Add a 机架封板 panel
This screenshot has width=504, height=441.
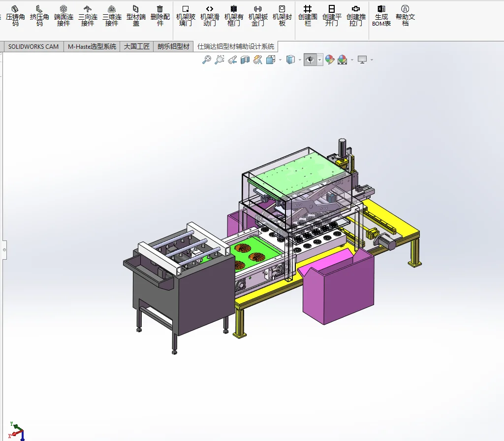pyautogui.click(x=282, y=15)
